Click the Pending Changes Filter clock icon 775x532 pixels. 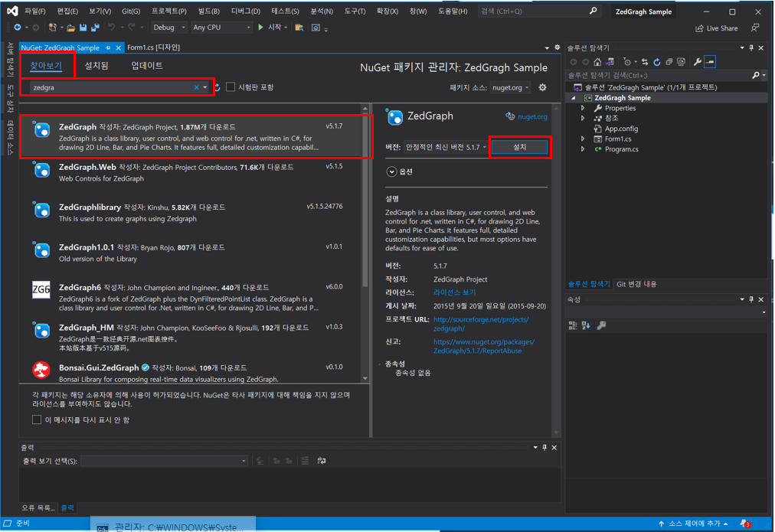627,62
